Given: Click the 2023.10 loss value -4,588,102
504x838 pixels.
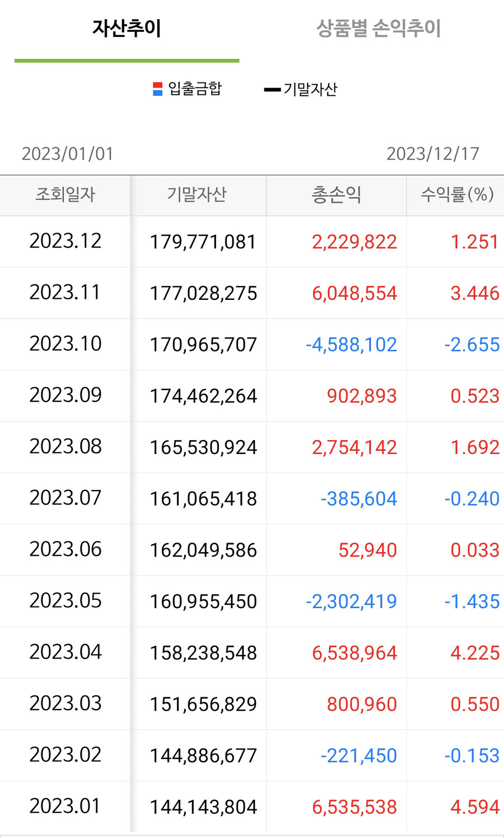Looking at the screenshot, I should tap(351, 344).
